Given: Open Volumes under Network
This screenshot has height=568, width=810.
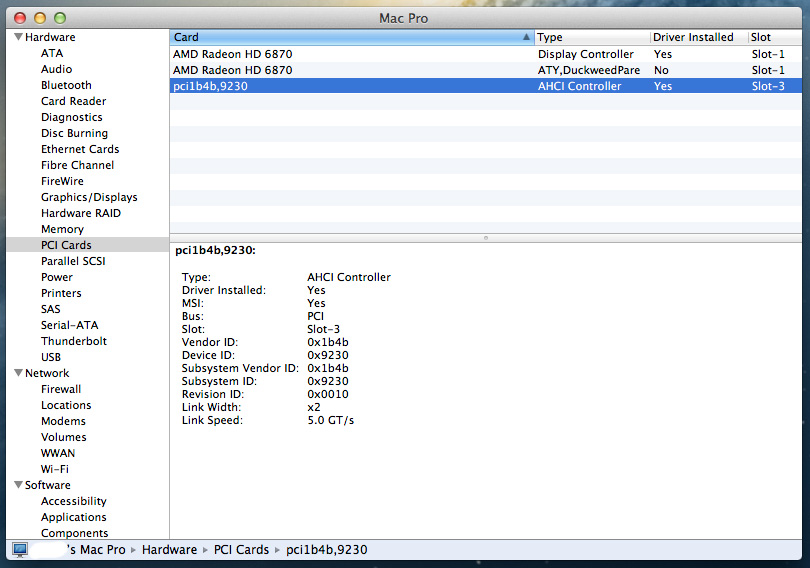Looking at the screenshot, I should pos(64,437).
